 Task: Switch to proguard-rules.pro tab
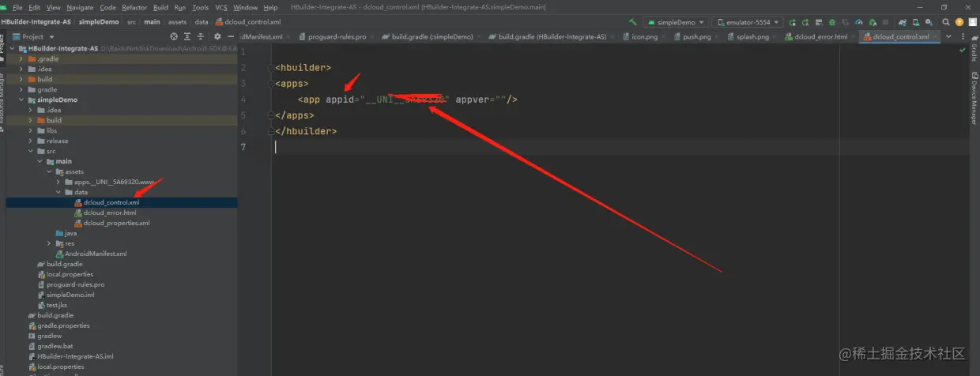click(337, 36)
